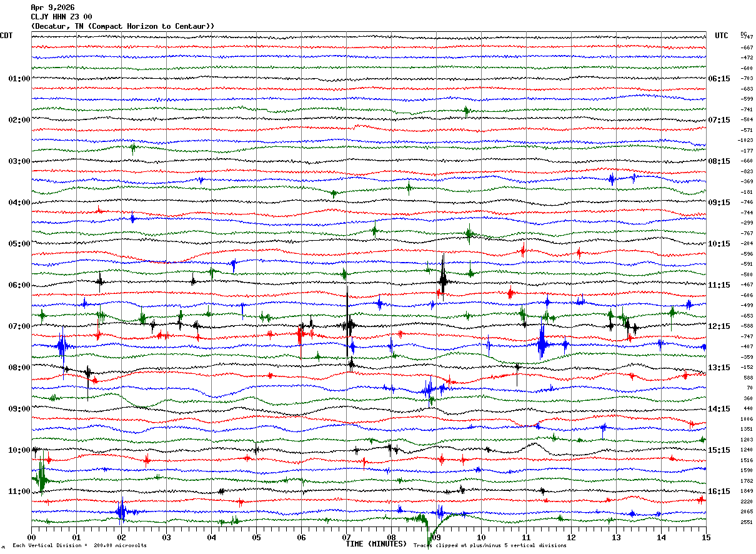
Task: Click the '11:00' CDT time label
Action: point(19,491)
